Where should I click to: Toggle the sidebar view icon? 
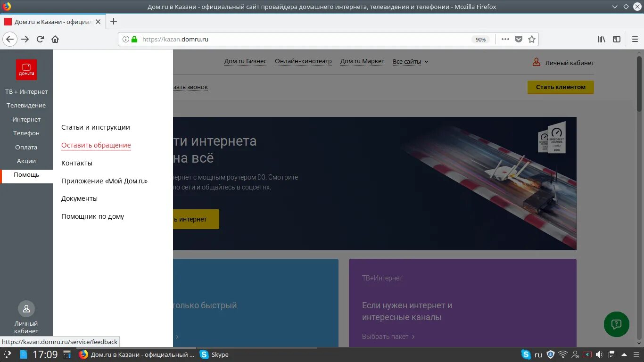(x=617, y=39)
